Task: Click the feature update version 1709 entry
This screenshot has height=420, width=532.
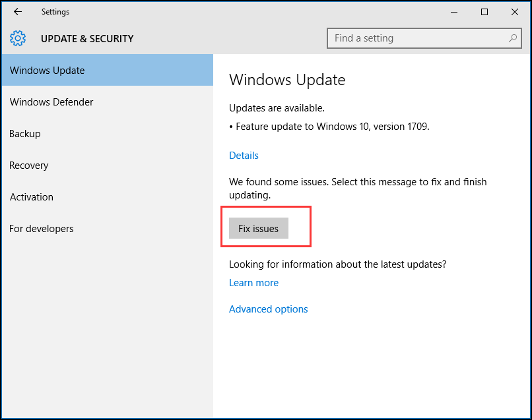Action: tap(331, 125)
